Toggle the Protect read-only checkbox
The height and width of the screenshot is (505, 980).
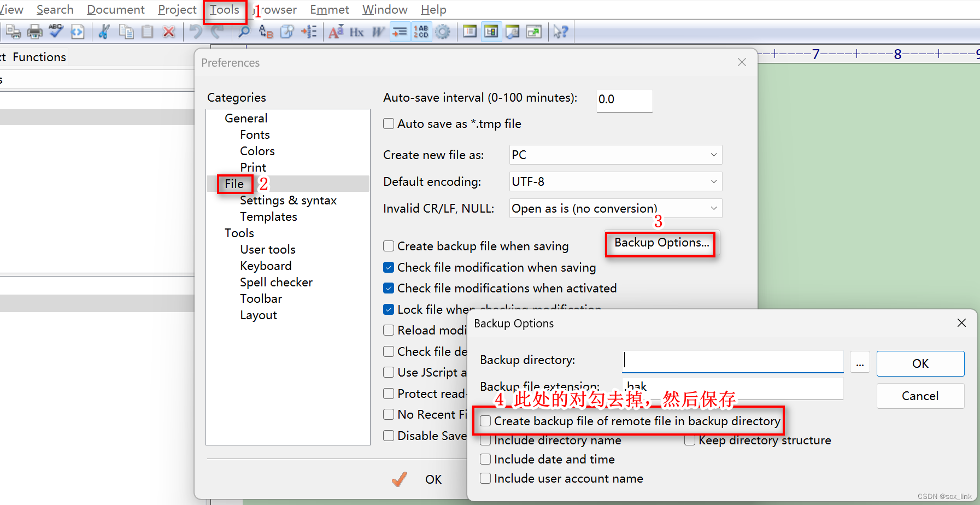389,394
